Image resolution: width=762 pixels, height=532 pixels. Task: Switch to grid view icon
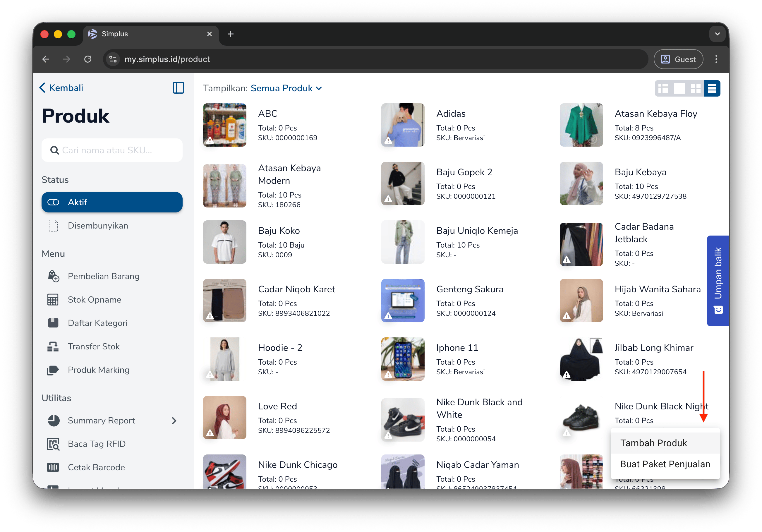point(696,88)
